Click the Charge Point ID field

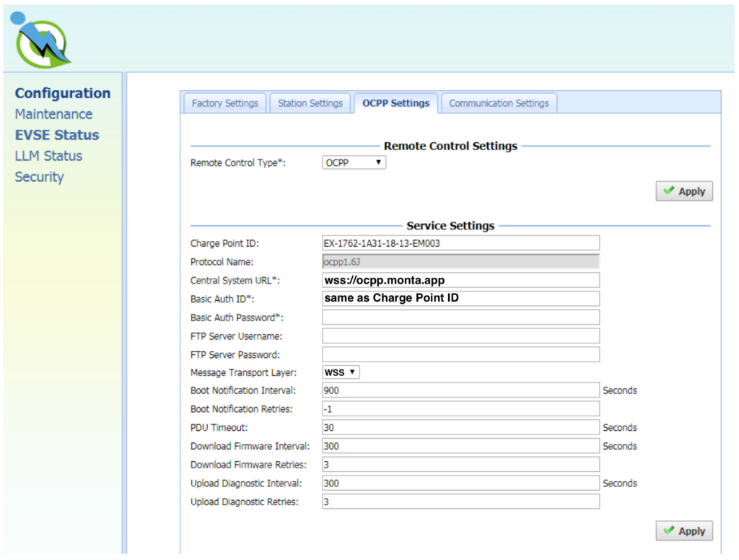461,243
